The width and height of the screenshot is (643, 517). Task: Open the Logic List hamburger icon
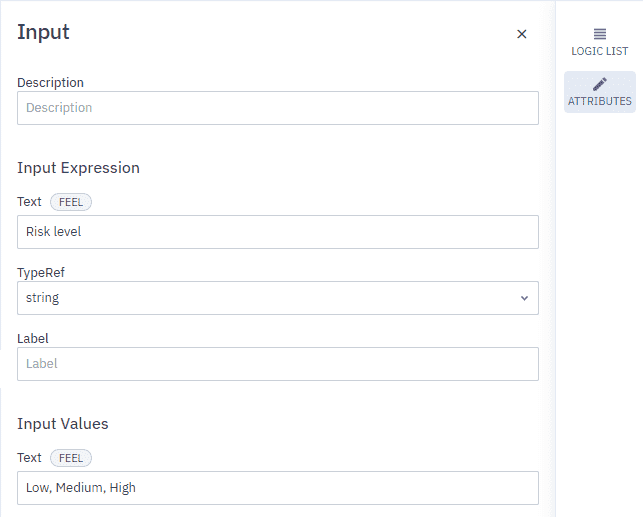point(600,34)
